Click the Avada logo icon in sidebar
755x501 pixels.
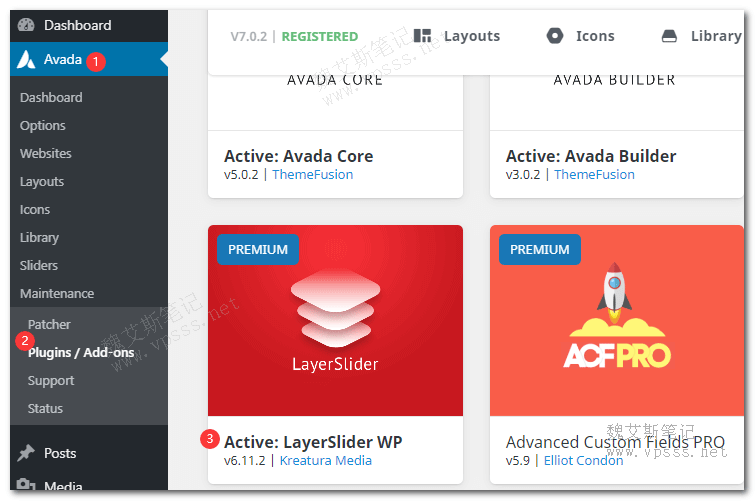click(27, 60)
